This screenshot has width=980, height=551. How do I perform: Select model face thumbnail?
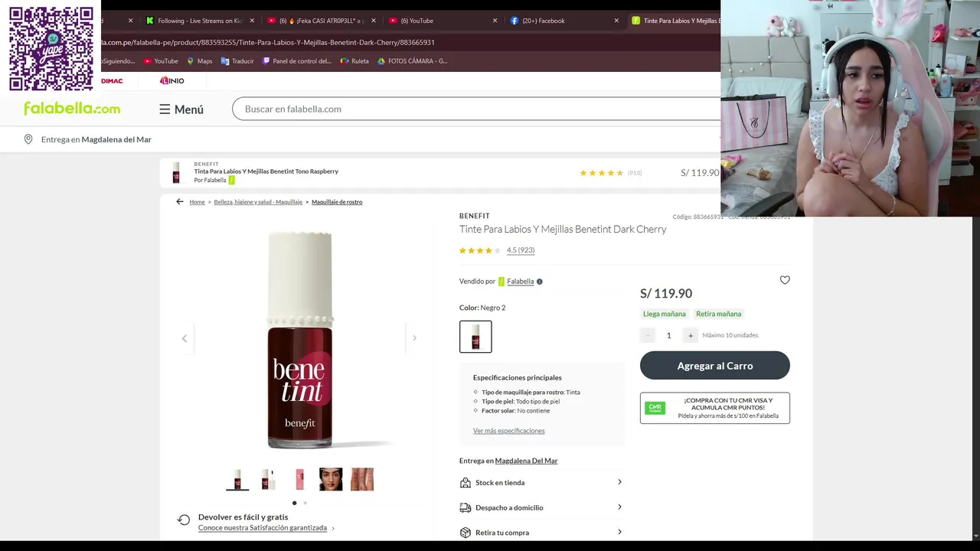(x=331, y=479)
